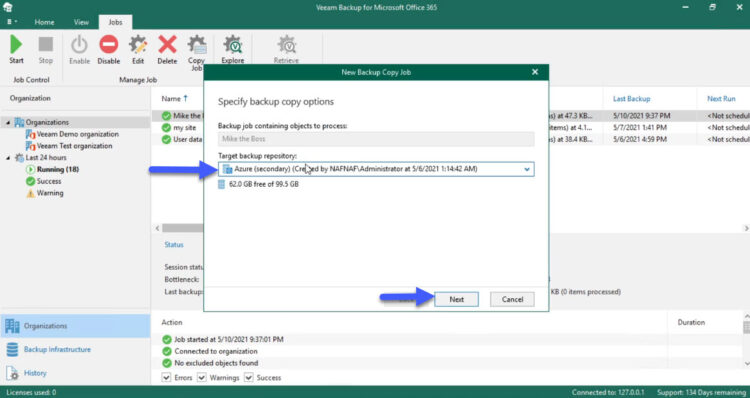
Task: Select the Jobs ribbon tab
Action: [115, 22]
